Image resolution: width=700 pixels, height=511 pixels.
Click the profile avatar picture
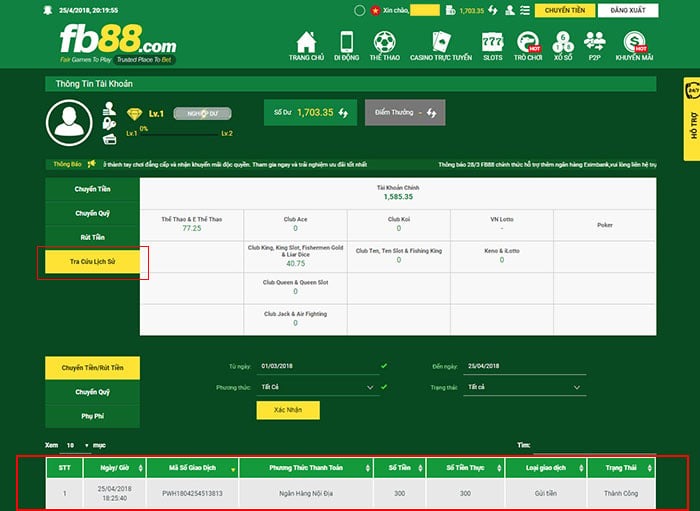[69, 123]
